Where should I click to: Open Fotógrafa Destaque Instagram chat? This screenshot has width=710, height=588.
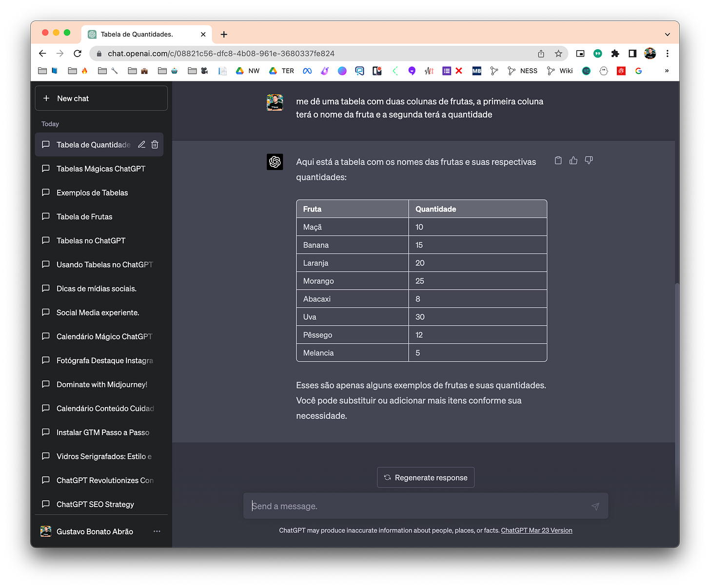[99, 360]
